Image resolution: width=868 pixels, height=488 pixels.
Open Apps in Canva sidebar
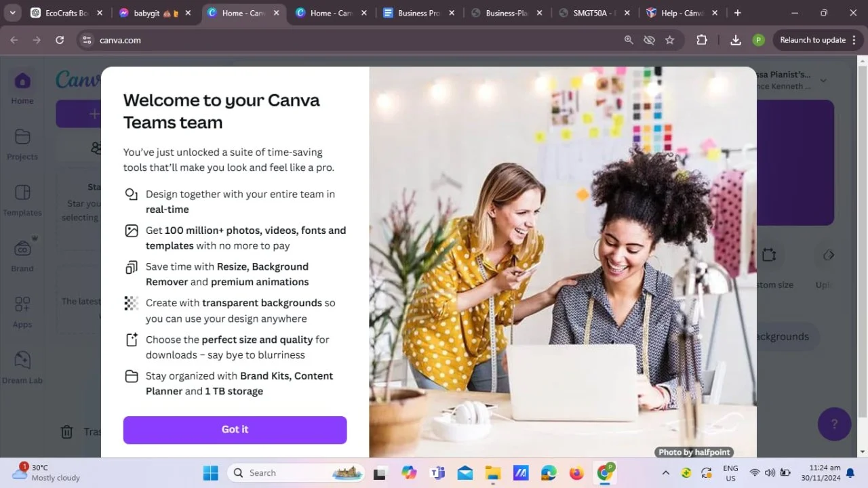coord(22,312)
